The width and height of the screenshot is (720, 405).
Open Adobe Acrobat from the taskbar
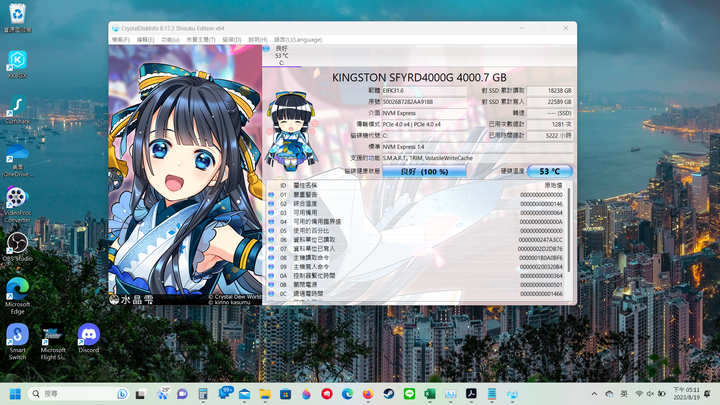click(471, 394)
